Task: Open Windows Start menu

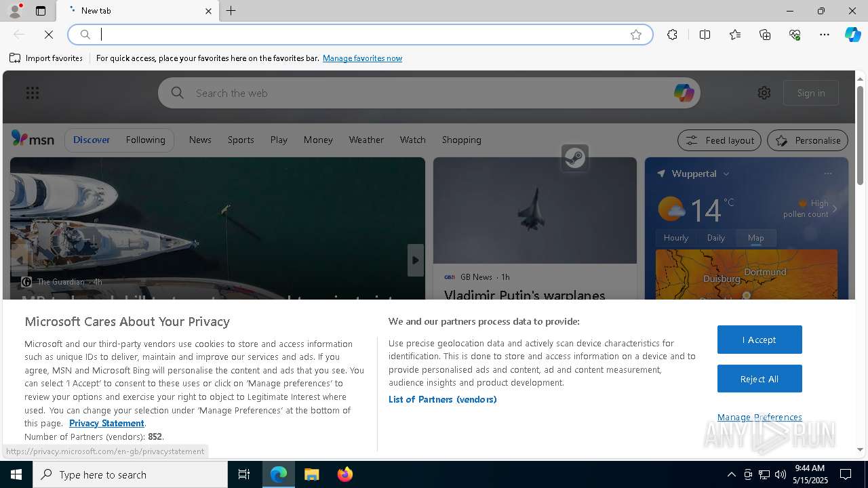Action: pos(16,474)
